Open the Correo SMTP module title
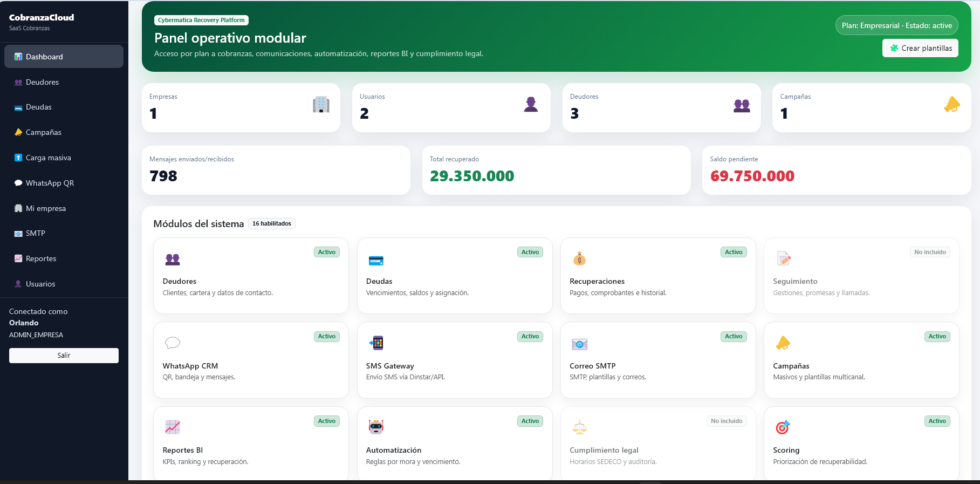This screenshot has height=484, width=980. click(x=593, y=366)
